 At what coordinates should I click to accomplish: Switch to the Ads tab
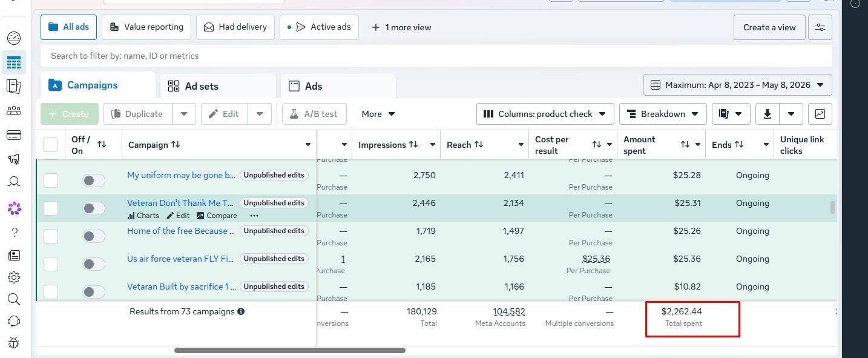338,86
